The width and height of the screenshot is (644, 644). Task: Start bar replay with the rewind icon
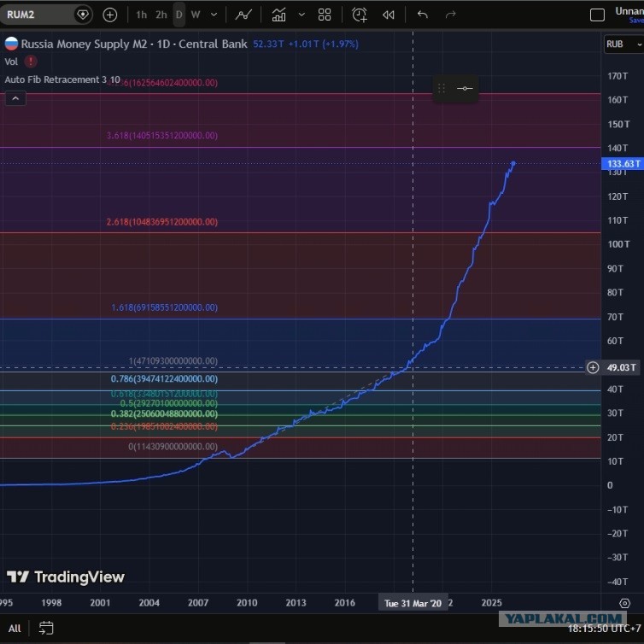tap(389, 15)
